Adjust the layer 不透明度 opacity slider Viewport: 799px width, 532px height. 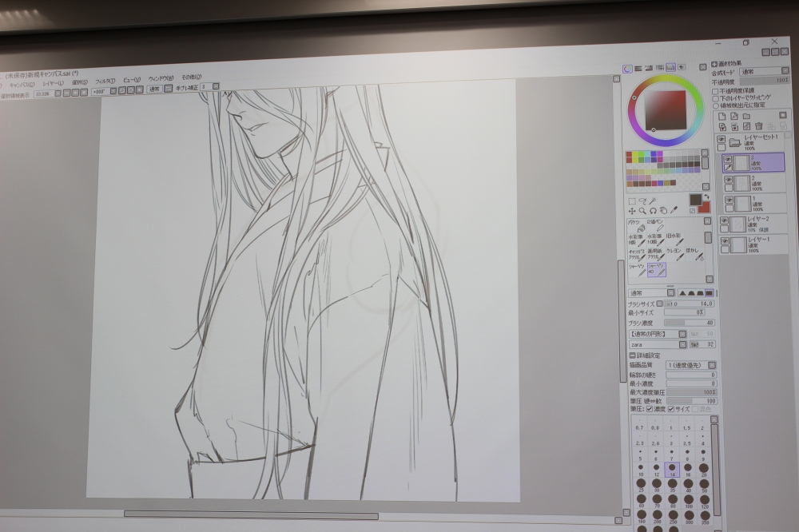(x=765, y=81)
